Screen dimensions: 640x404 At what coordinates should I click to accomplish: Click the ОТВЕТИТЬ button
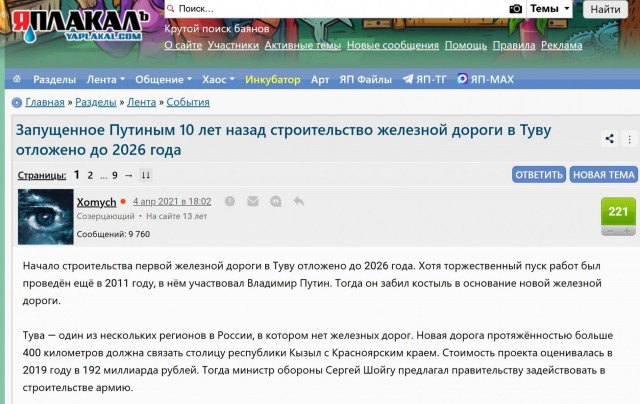539,175
